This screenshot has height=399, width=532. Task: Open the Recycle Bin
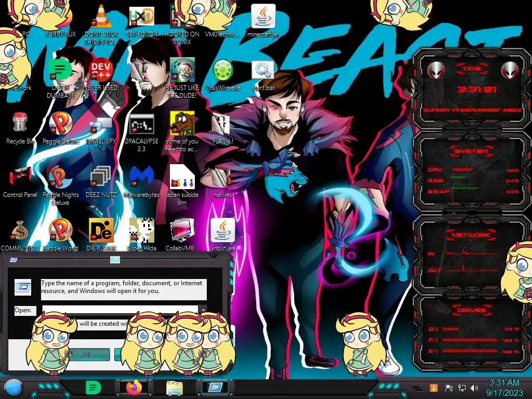tap(20, 128)
